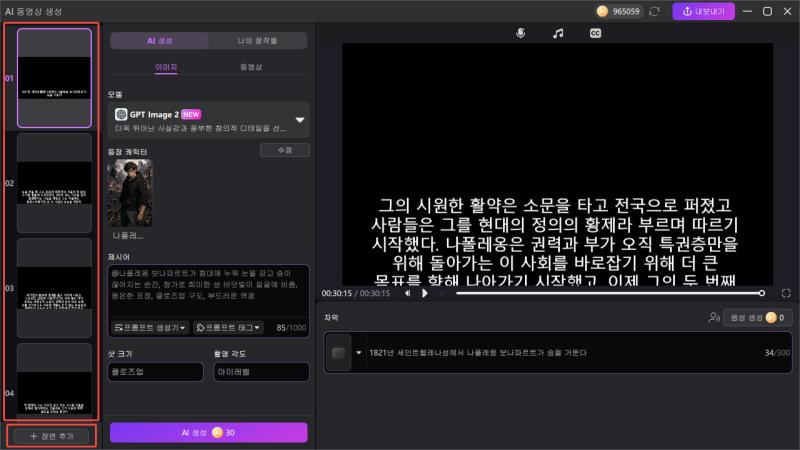Click the AI 생성 30 generate button

[209, 433]
